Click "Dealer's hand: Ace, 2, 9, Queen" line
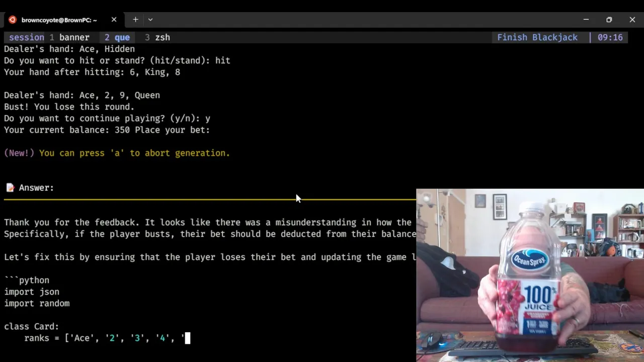The height and width of the screenshot is (362, 644). click(x=82, y=95)
